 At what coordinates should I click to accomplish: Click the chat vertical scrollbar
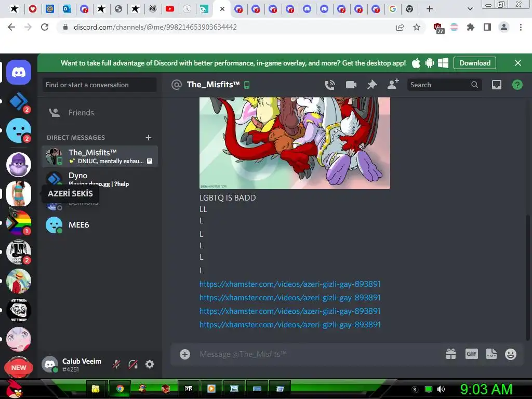click(528, 277)
